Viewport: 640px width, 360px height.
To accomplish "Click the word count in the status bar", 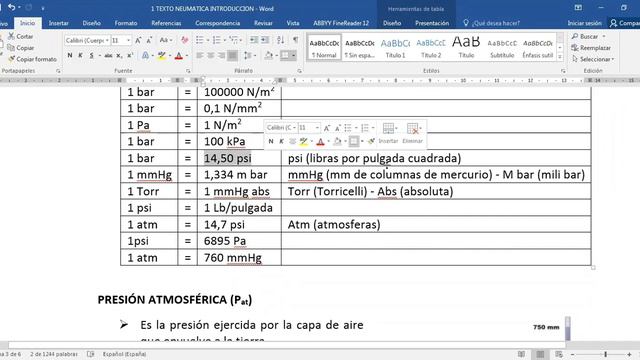I will [x=54, y=354].
